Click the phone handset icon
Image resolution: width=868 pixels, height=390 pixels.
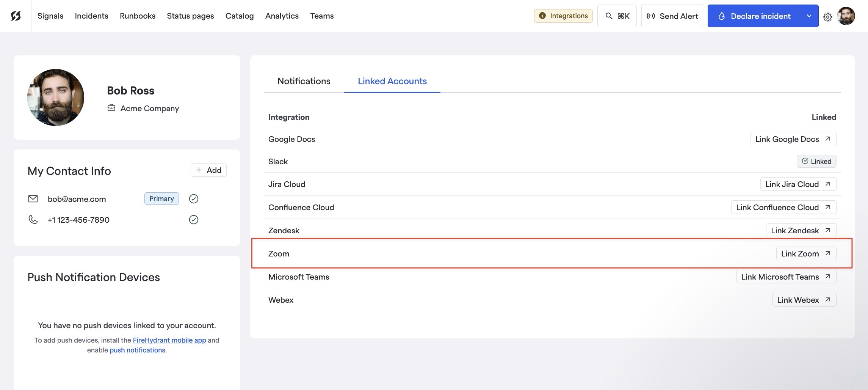33,220
